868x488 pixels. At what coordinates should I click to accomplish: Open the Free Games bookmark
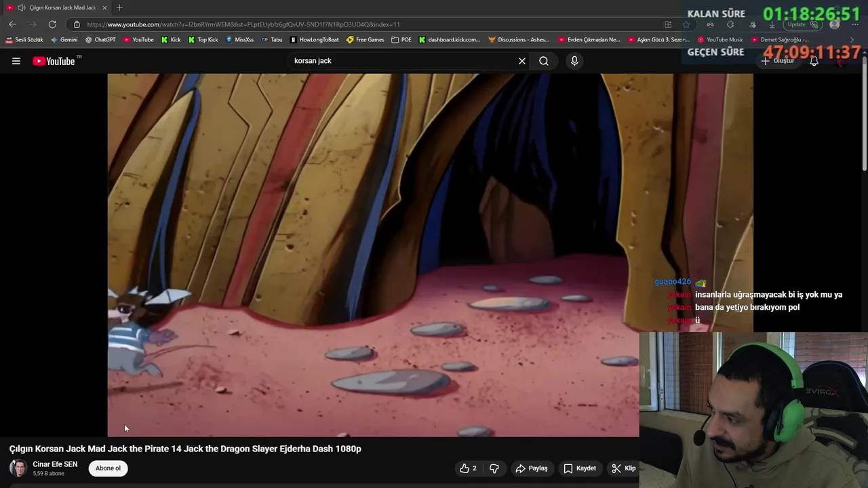[x=366, y=40]
